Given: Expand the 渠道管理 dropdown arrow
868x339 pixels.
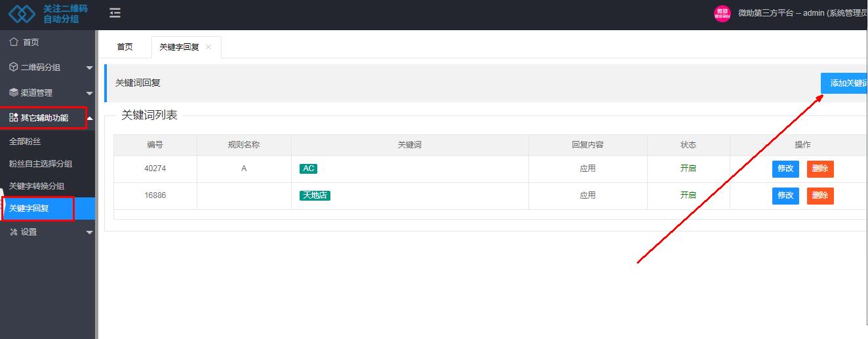Looking at the screenshot, I should pyautogui.click(x=89, y=92).
